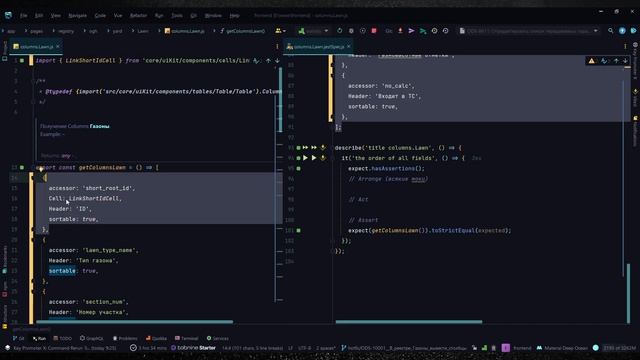The height and width of the screenshot is (360, 640).
Task: Select the columns.Lawn.js editor tab
Action: coord(36,47)
